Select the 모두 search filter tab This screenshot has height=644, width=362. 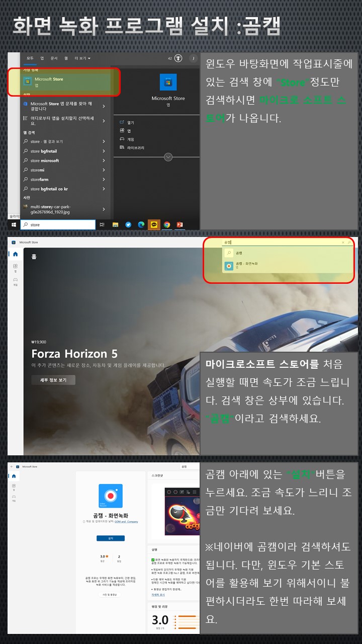tap(30, 58)
